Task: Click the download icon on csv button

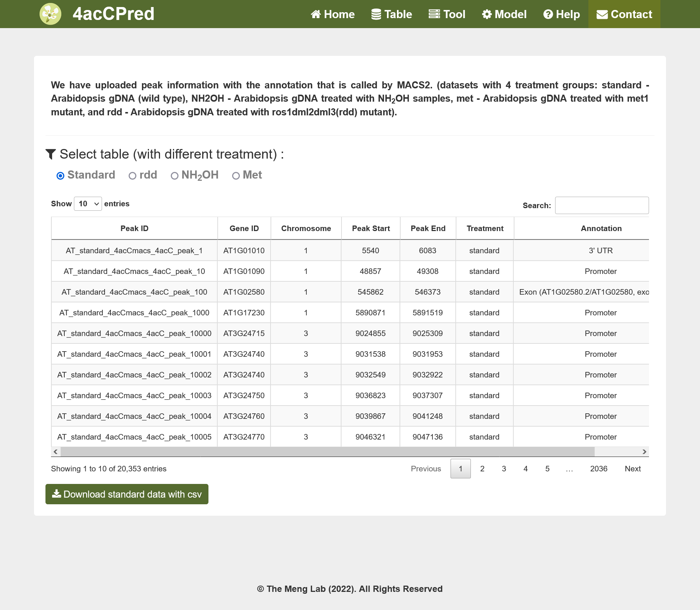Action: [x=57, y=494]
